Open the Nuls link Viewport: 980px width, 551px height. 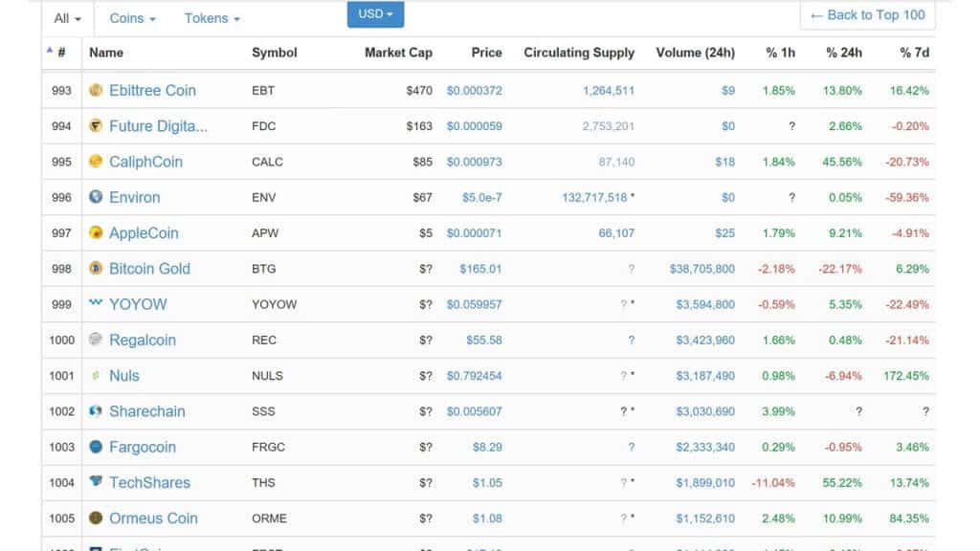coord(123,375)
